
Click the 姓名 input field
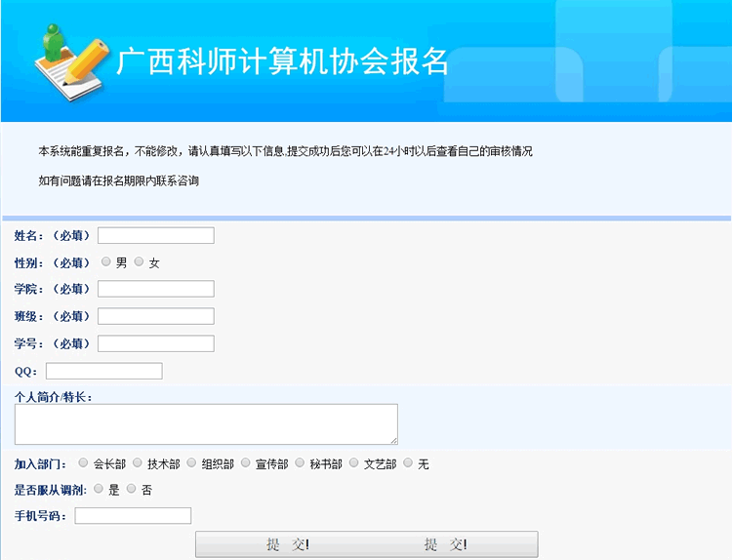[156, 235]
